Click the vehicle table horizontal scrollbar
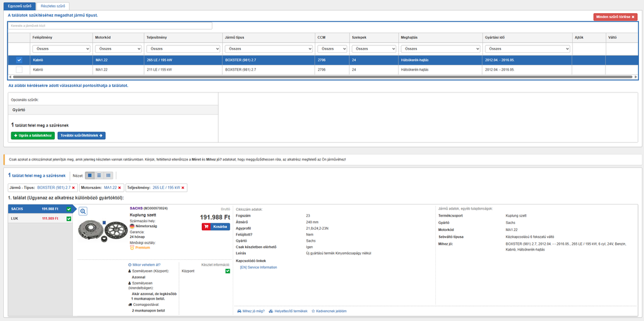 (323, 77)
